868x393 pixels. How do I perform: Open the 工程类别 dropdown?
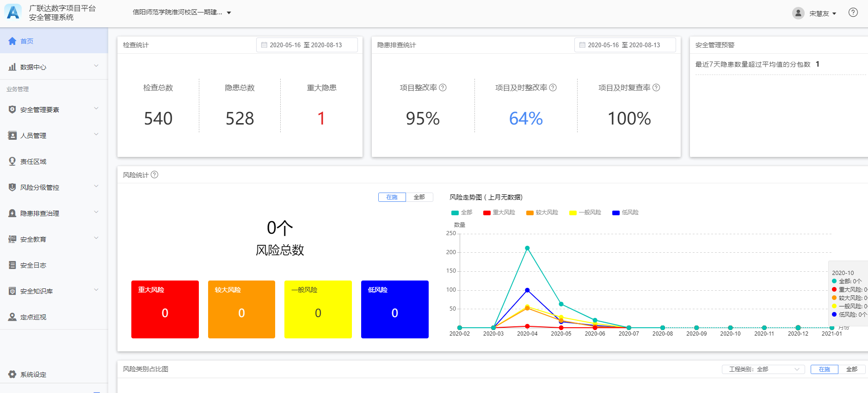763,369
